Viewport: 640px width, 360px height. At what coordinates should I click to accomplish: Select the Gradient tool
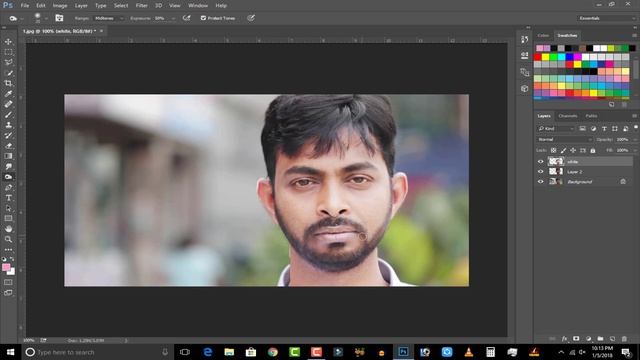point(8,156)
